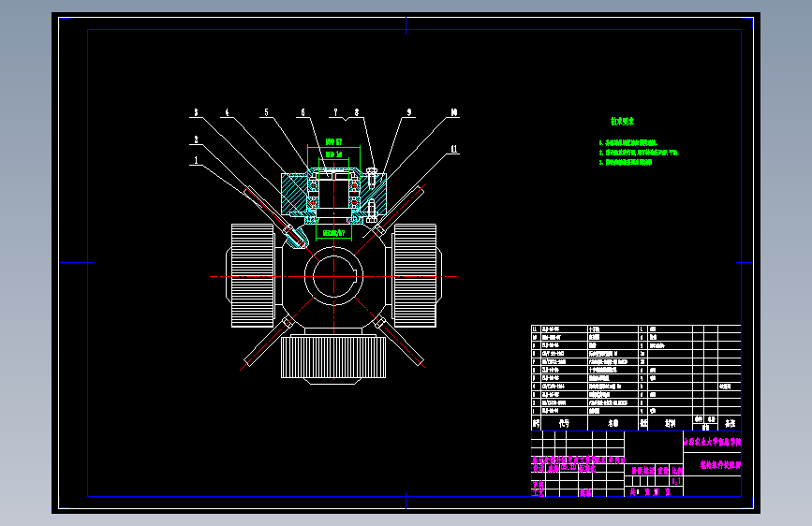Viewport: 812px width, 526px height.
Task: Select the left bevel gear in the drawing
Action: tap(250, 275)
